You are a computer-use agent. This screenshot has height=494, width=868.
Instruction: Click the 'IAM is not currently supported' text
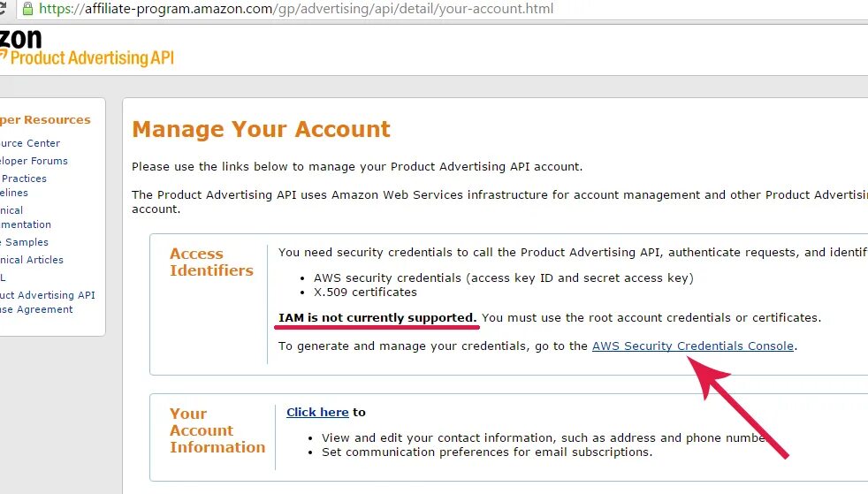click(377, 317)
